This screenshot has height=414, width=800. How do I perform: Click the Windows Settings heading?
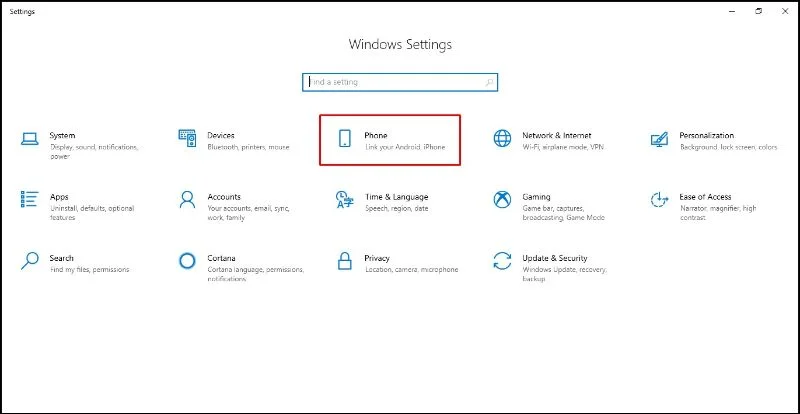400,44
